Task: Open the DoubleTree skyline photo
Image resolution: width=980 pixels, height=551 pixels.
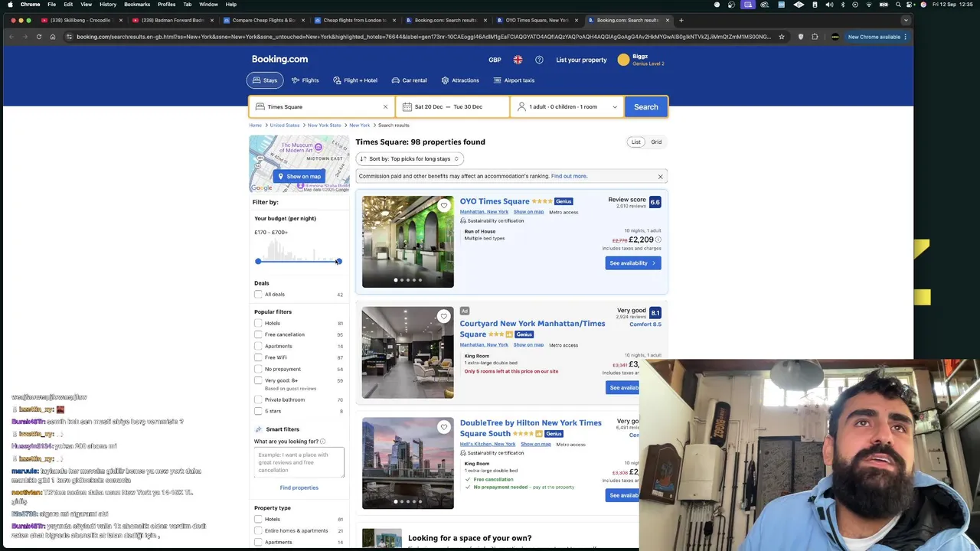Action: click(407, 463)
